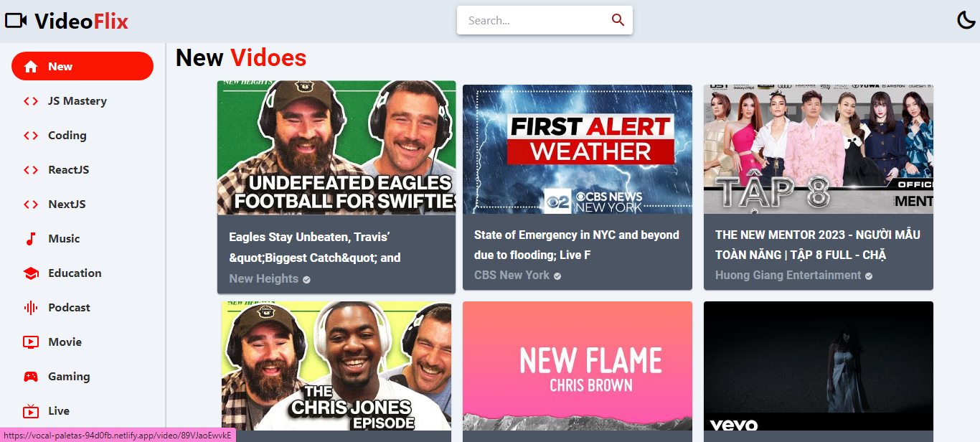Click the Gaming controller icon
This screenshot has height=442, width=980.
pos(31,377)
